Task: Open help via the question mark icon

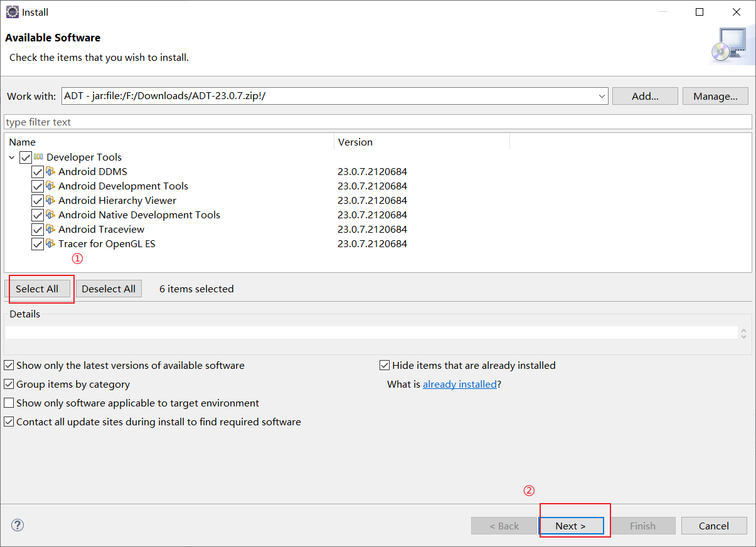Action: point(18,525)
